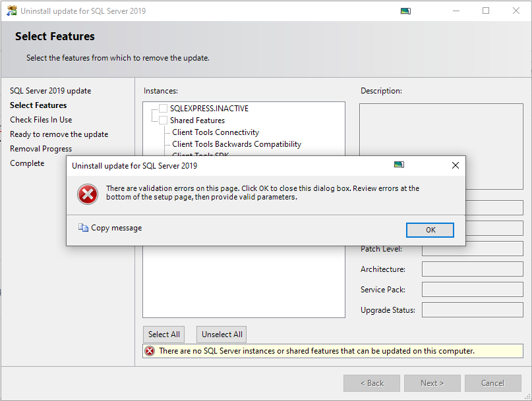Click the Service Pack field

click(x=472, y=290)
